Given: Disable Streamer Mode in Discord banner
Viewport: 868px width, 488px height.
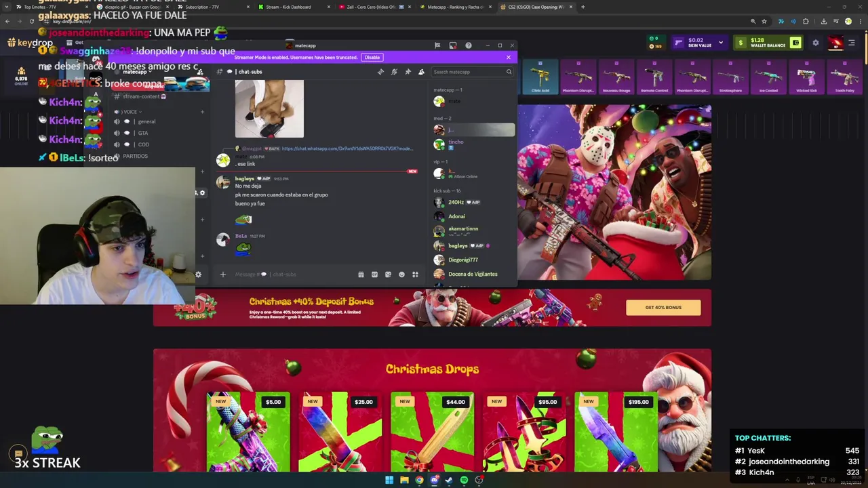Looking at the screenshot, I should pyautogui.click(x=372, y=57).
